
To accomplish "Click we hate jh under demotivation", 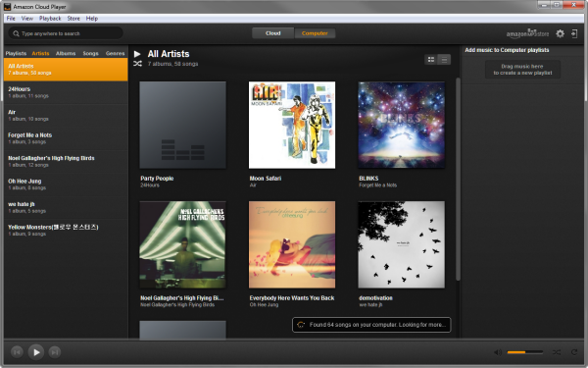I will pos(370,305).
